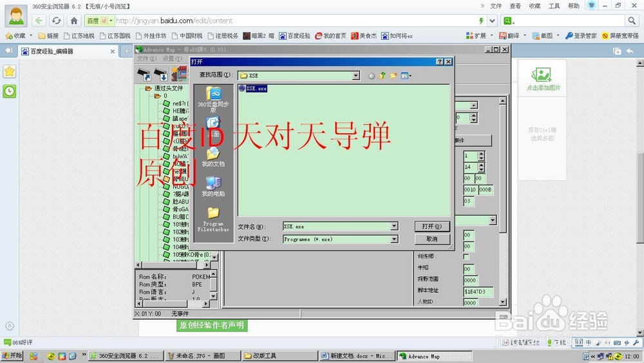Click the 原创经验作者声明 green button
Screen dimensions: 644x363
point(212,325)
